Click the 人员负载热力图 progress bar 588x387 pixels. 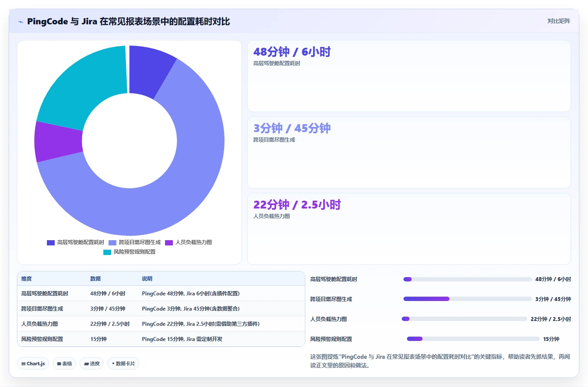(465, 319)
